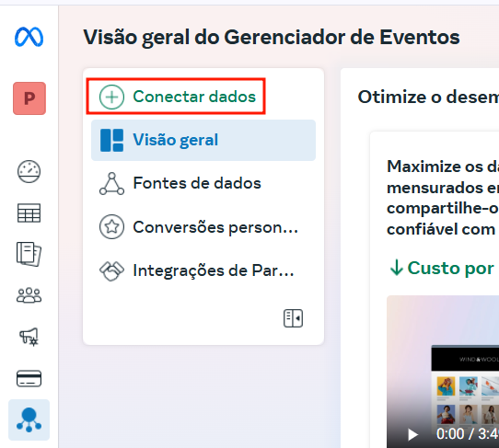Click Conectar dados button

tap(176, 97)
